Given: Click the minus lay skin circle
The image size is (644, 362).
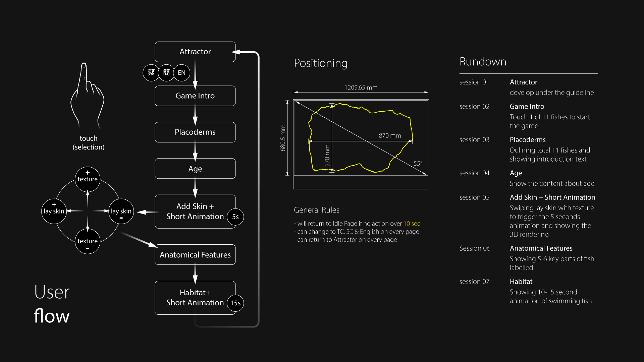Looking at the screenshot, I should click(x=121, y=211).
